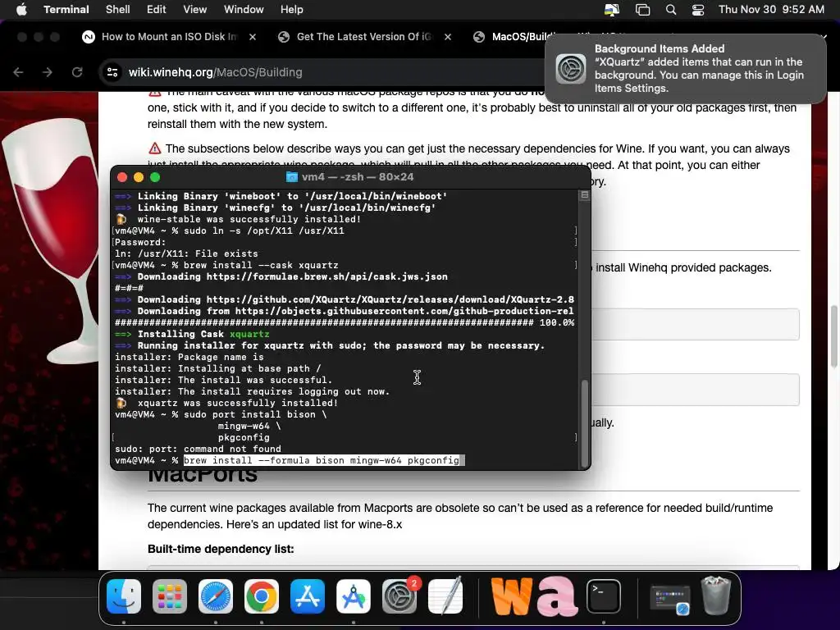Open the Shell menu
The width and height of the screenshot is (840, 630).
117,9
